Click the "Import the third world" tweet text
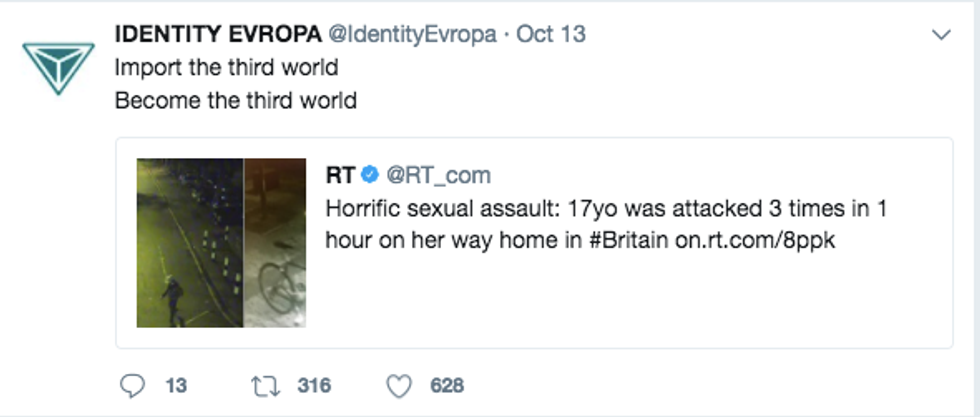Screen dimensions: 980x417 (226, 68)
